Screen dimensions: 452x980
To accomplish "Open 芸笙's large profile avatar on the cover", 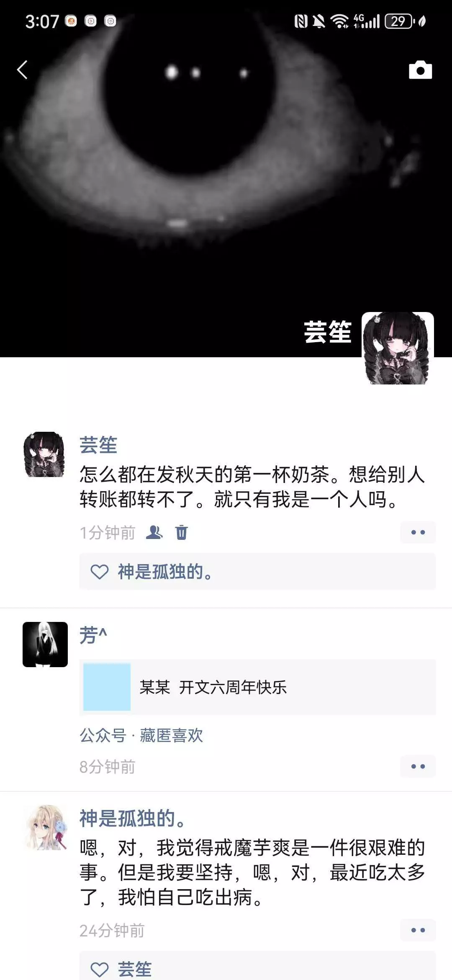I will [x=398, y=348].
